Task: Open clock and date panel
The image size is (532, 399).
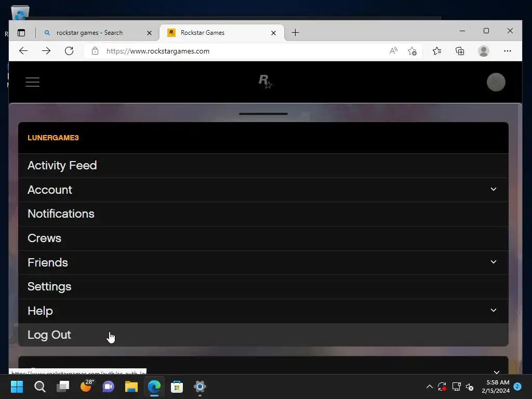Action: click(496, 387)
